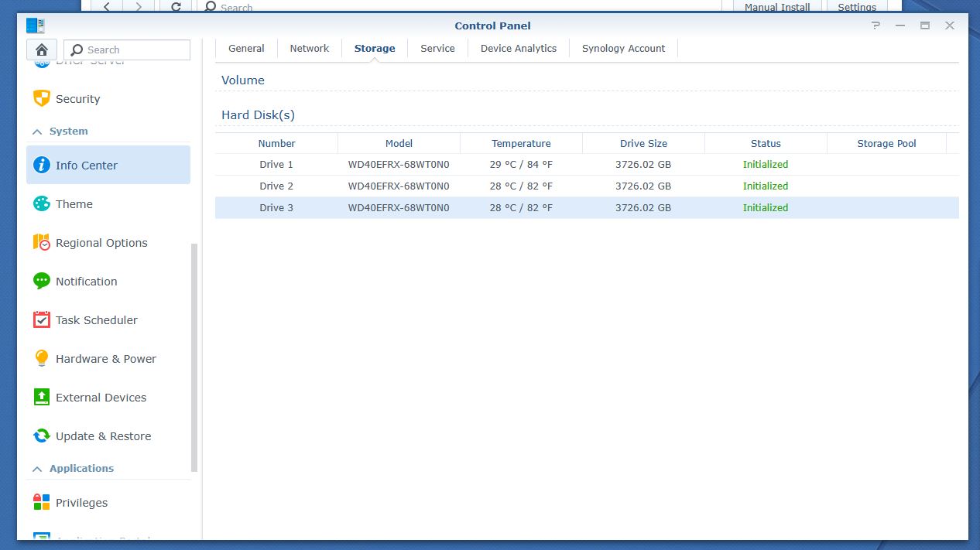Collapse the Applications section

(36, 468)
